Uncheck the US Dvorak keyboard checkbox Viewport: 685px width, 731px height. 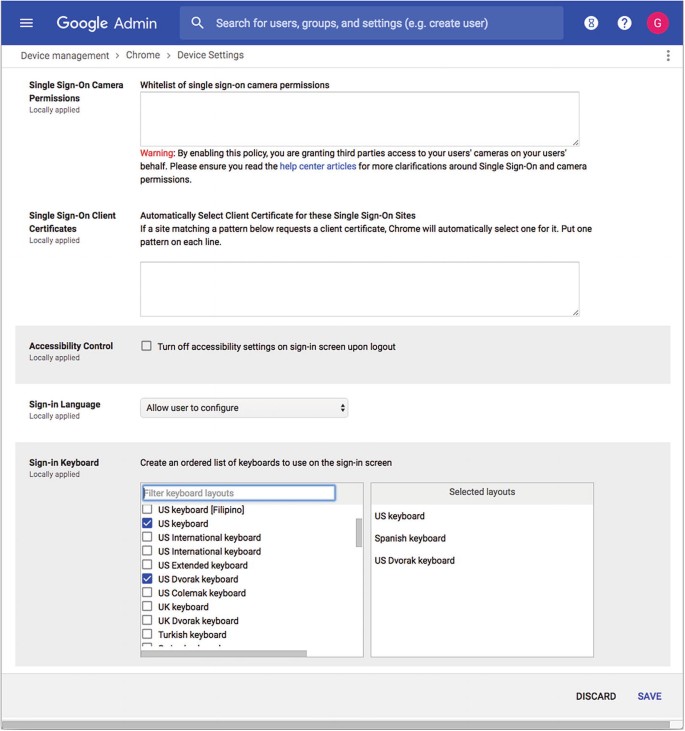[147, 579]
